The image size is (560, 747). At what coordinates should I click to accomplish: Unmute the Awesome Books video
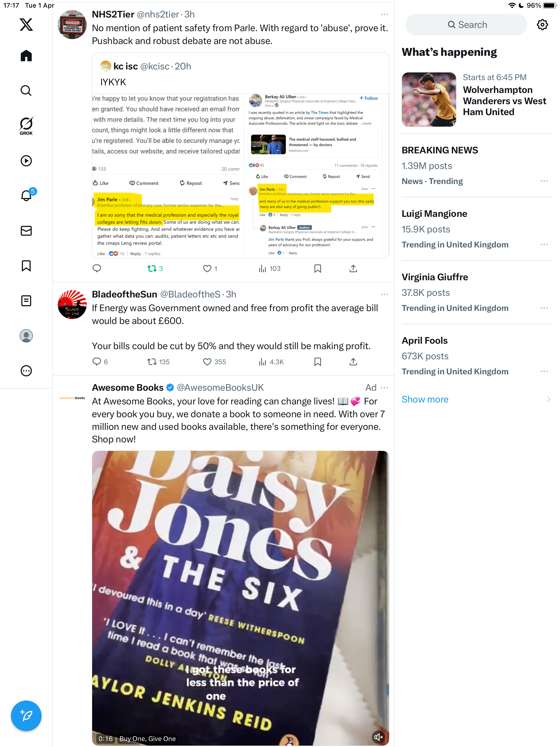click(378, 737)
